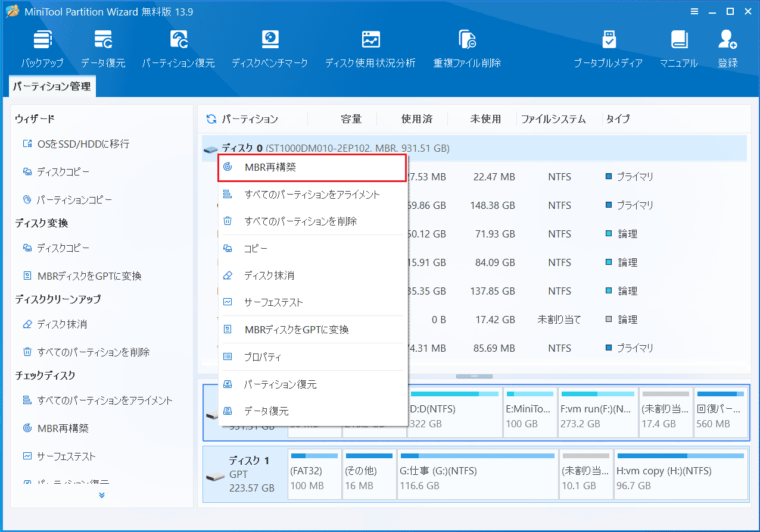
Task: Sort by the 未使用 column header
Action: click(x=485, y=119)
